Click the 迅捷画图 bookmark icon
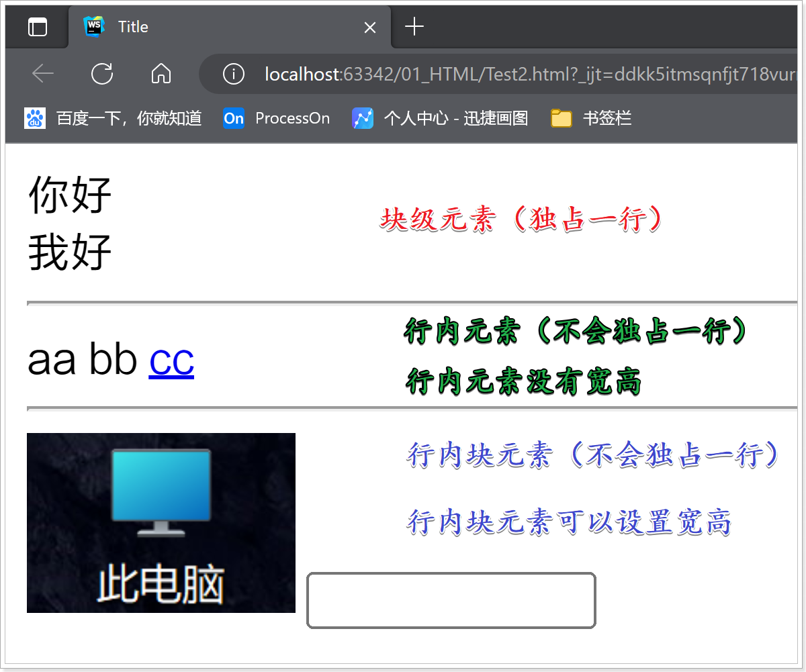This screenshot has width=806, height=672. [363, 118]
